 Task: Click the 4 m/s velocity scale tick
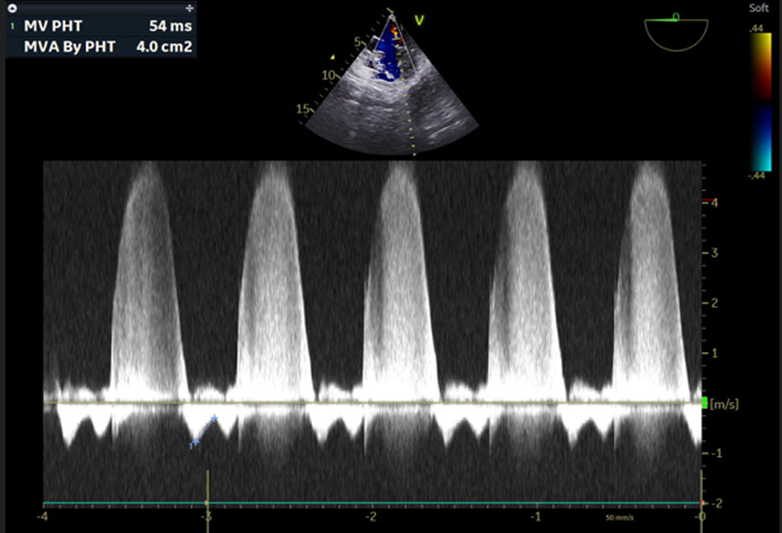pyautogui.click(x=711, y=202)
